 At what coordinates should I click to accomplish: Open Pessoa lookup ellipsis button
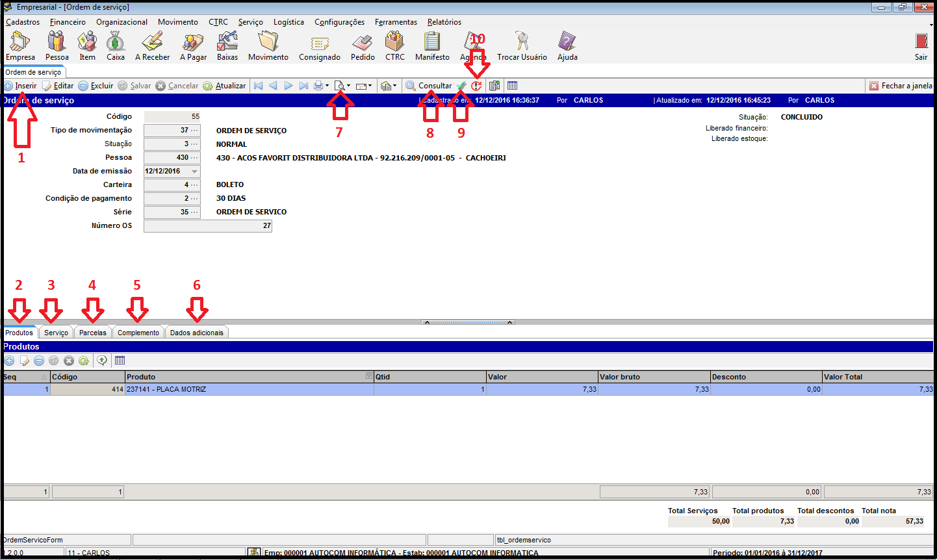(194, 158)
